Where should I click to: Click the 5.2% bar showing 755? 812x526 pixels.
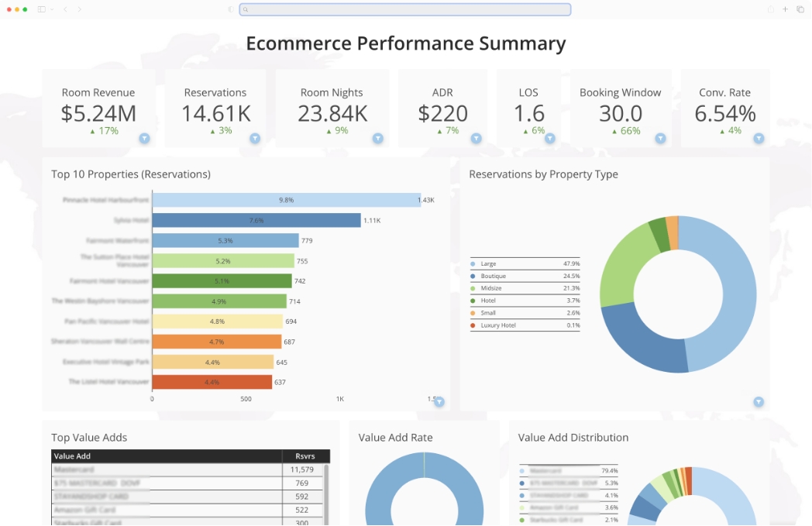tap(223, 261)
